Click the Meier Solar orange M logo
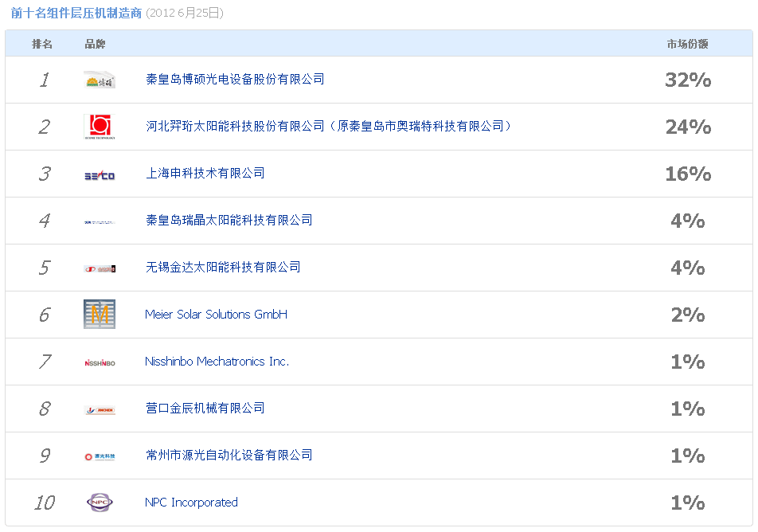This screenshot has width=758, height=532. (100, 315)
